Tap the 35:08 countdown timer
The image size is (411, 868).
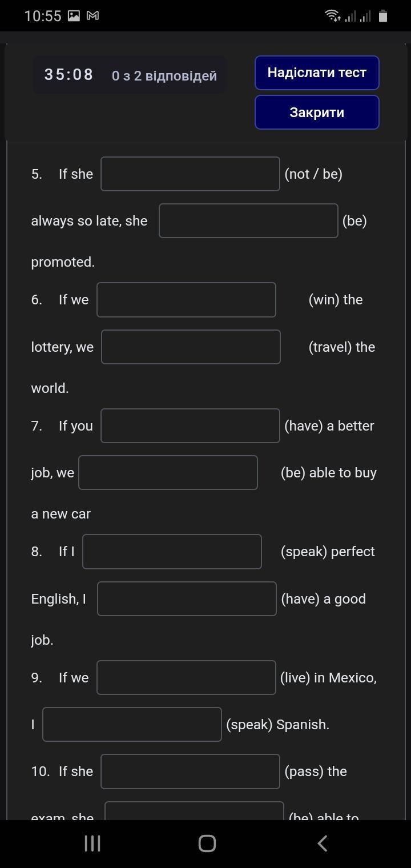pos(68,75)
